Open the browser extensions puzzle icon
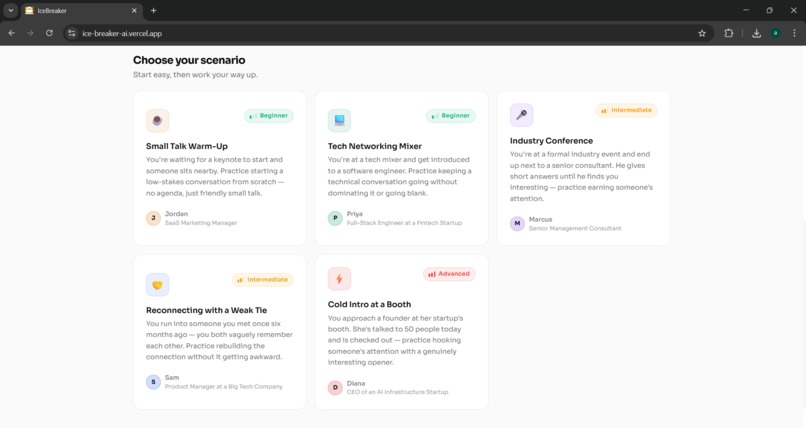Viewport: 806px width, 428px height. 728,33
